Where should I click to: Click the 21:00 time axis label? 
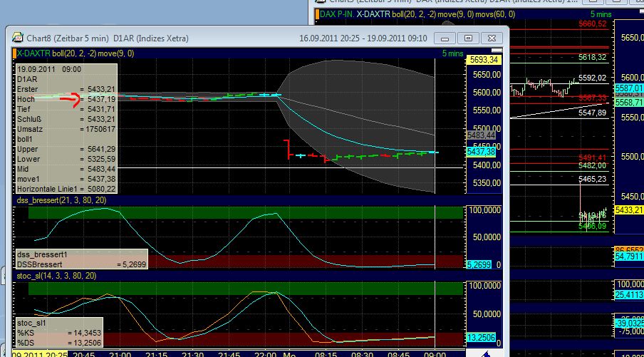coord(120,354)
